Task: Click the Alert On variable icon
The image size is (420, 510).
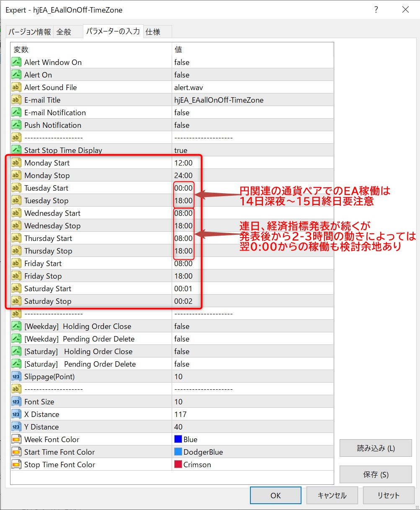Action: click(x=16, y=75)
